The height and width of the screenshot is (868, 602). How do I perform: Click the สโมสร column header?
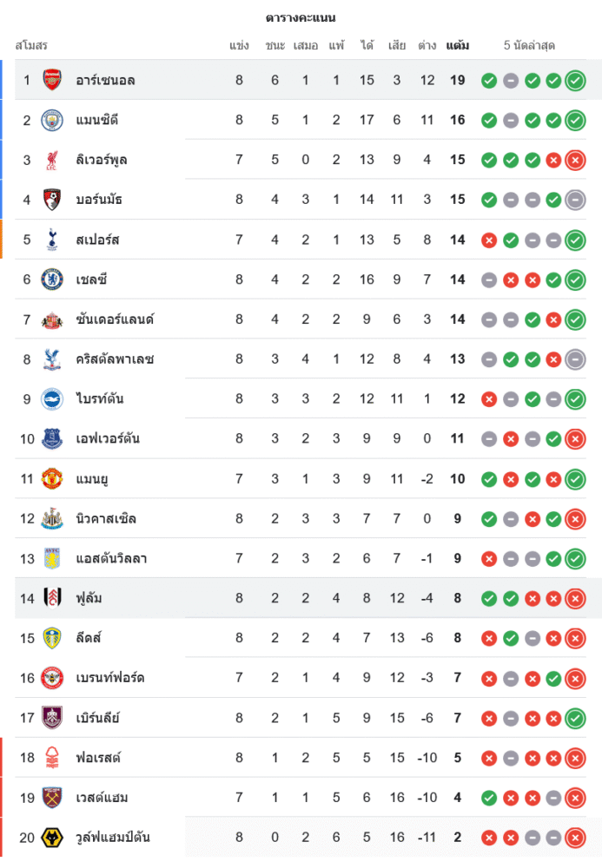tap(31, 45)
